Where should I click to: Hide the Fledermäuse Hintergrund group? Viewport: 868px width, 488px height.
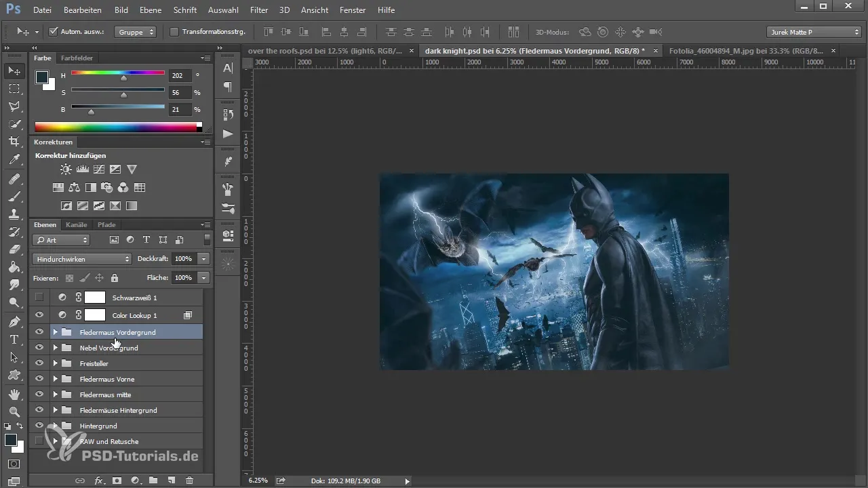(x=39, y=410)
